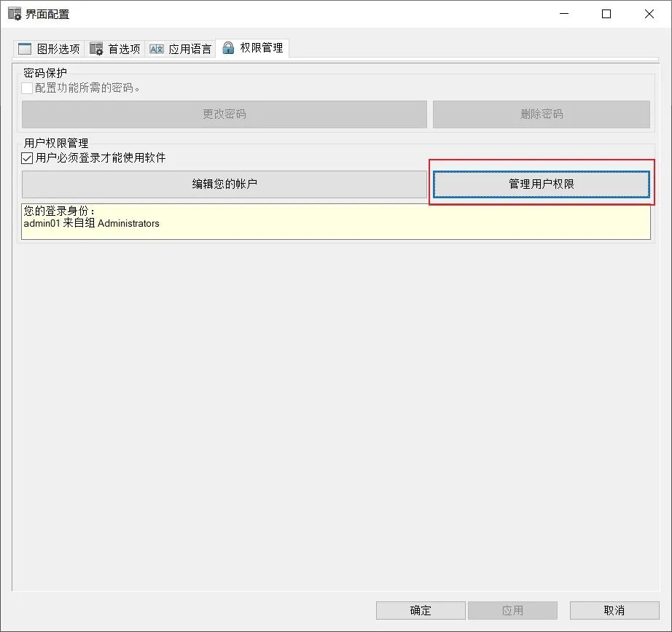This screenshot has height=632, width=672.
Task: Click the 删除密码 button
Action: coord(541,114)
